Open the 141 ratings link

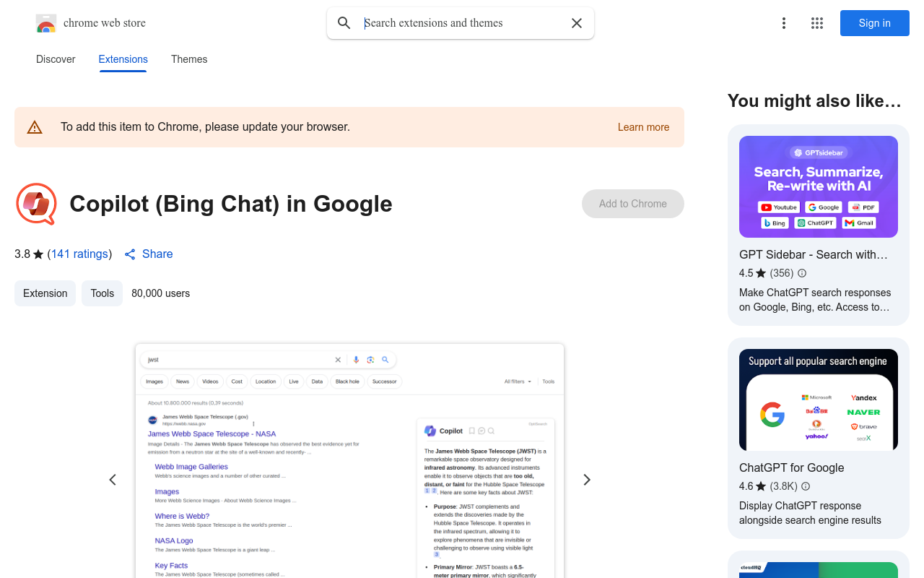79,254
